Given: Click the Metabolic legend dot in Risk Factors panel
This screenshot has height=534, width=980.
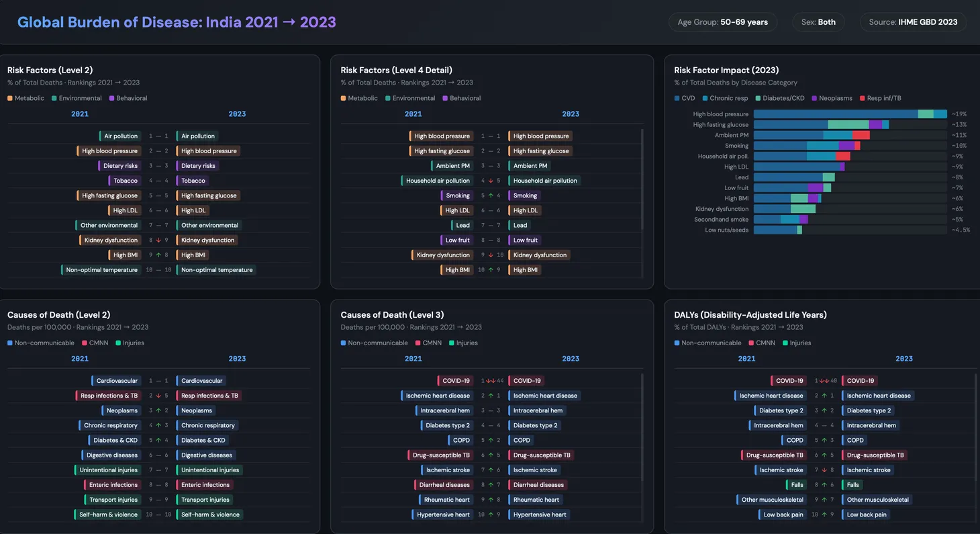Looking at the screenshot, I should pos(9,97).
